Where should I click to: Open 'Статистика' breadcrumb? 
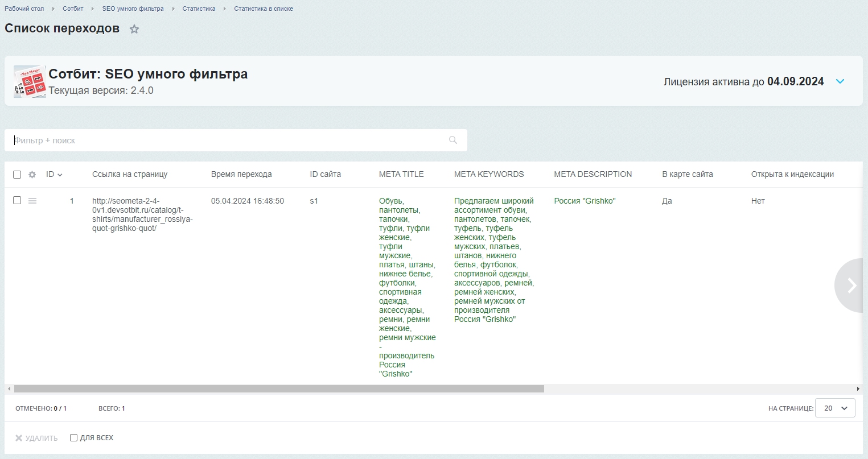tap(199, 9)
